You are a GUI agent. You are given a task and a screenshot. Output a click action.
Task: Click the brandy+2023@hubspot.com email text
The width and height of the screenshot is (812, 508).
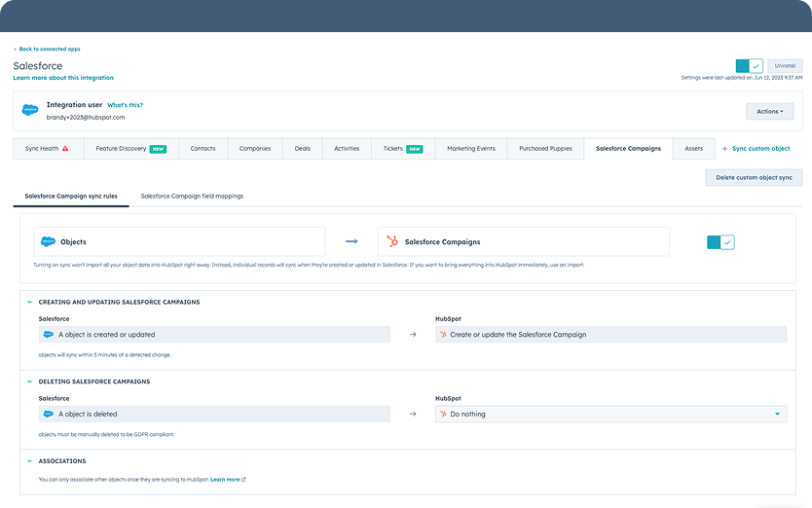click(86, 118)
